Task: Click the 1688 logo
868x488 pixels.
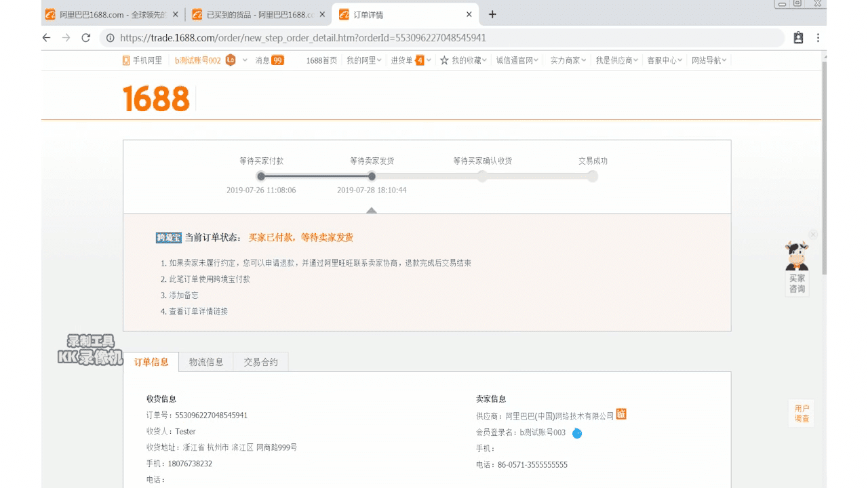Action: (x=156, y=99)
